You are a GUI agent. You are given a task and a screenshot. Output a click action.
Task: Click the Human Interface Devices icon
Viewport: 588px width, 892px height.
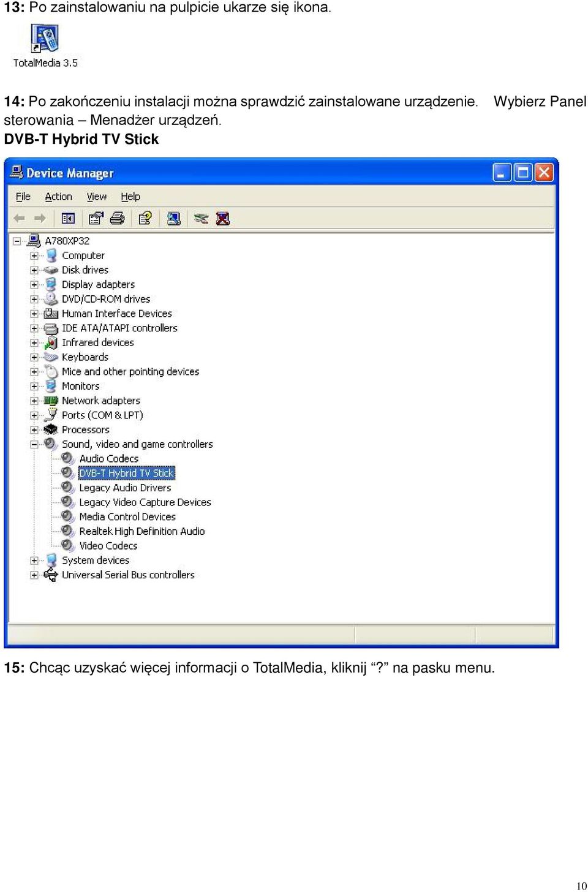[51, 314]
